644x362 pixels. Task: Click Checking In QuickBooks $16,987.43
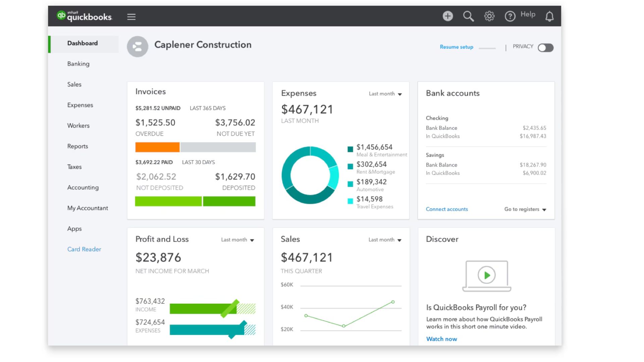tap(533, 136)
